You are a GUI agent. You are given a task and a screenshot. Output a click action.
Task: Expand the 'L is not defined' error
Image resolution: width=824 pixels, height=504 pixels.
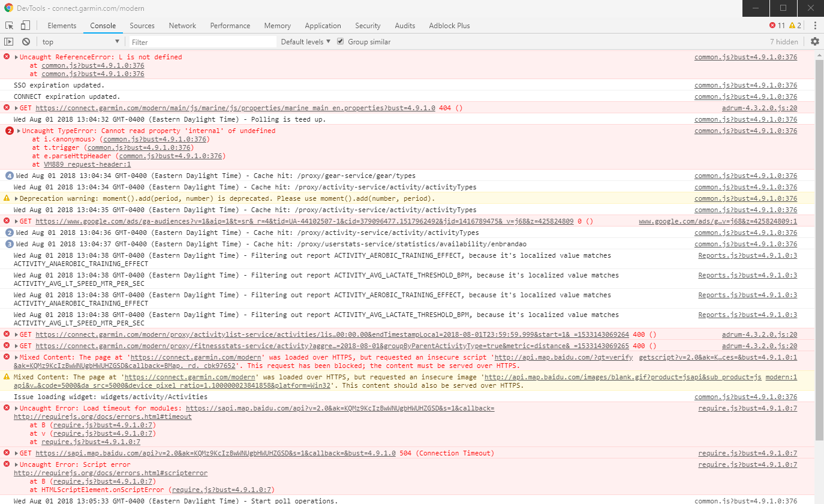[x=17, y=58]
